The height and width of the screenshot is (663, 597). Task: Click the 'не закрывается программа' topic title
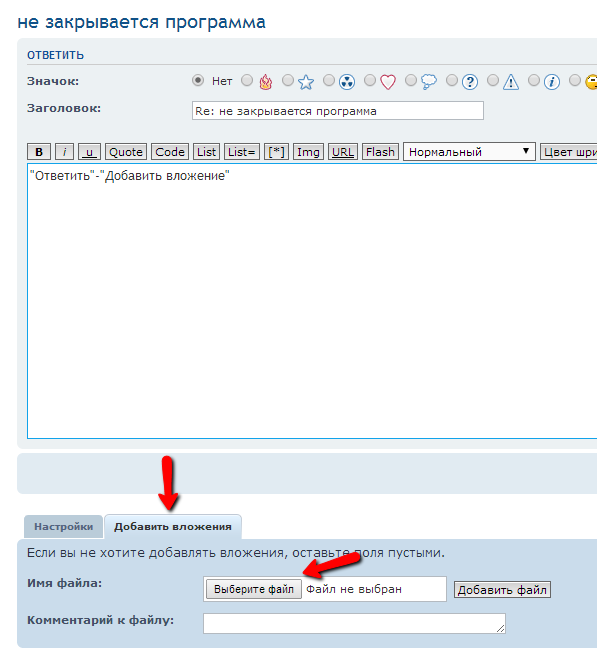pos(142,22)
